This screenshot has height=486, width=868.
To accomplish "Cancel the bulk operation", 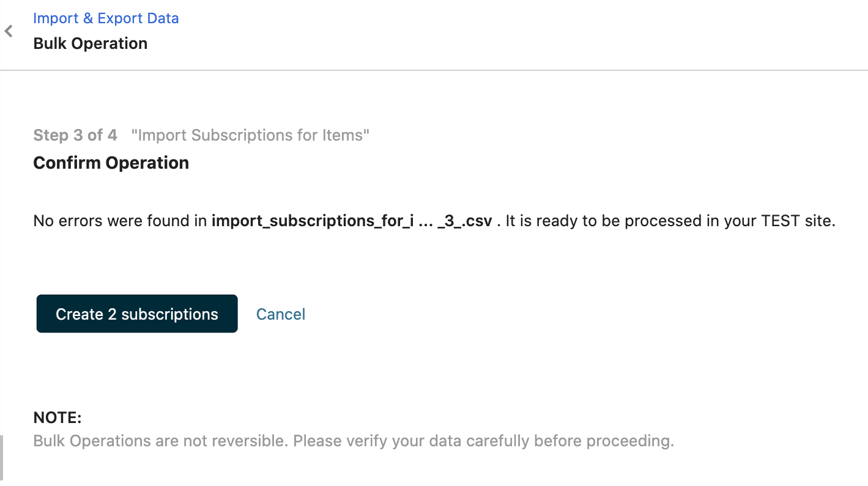I will point(281,314).
